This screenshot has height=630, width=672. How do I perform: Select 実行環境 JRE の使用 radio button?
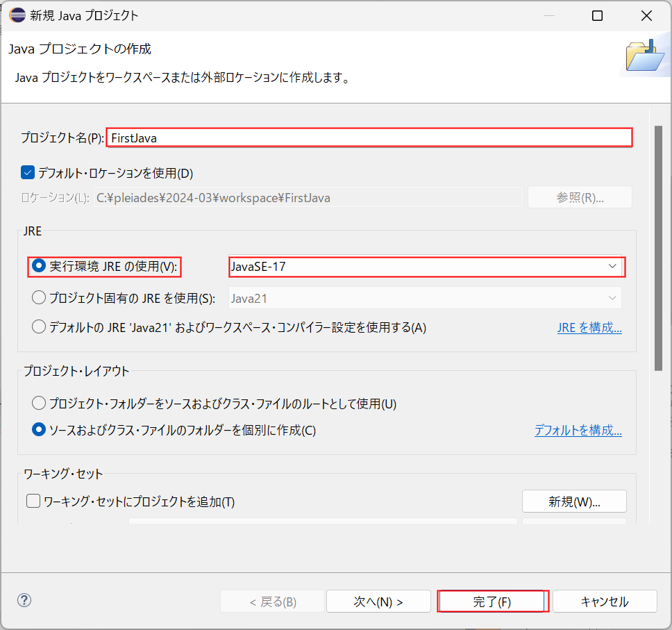tap(39, 266)
